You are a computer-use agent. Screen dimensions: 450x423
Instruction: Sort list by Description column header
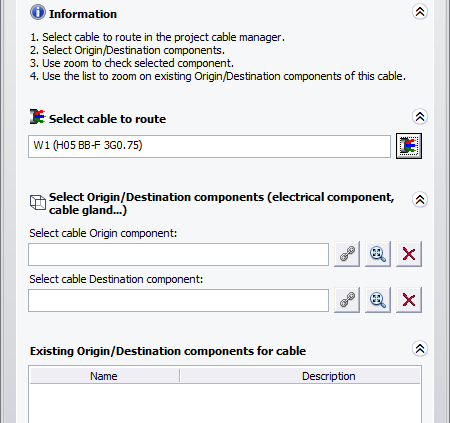pos(300,376)
